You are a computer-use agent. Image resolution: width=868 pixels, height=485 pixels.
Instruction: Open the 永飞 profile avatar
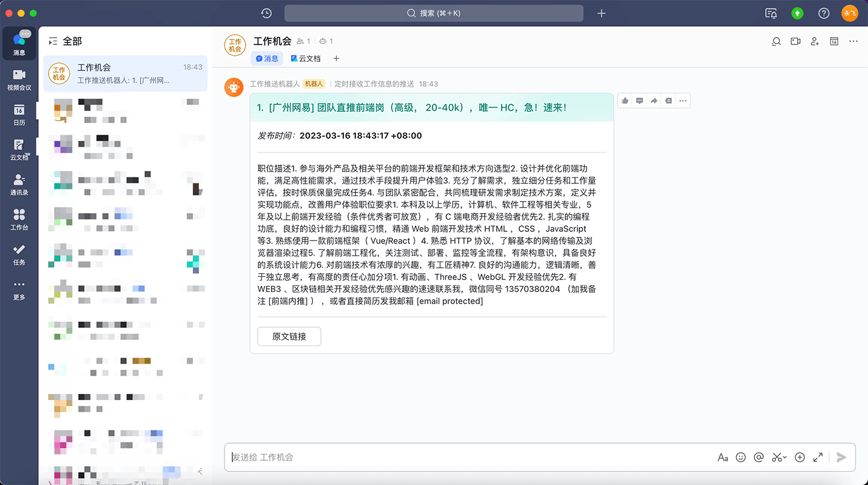click(850, 13)
